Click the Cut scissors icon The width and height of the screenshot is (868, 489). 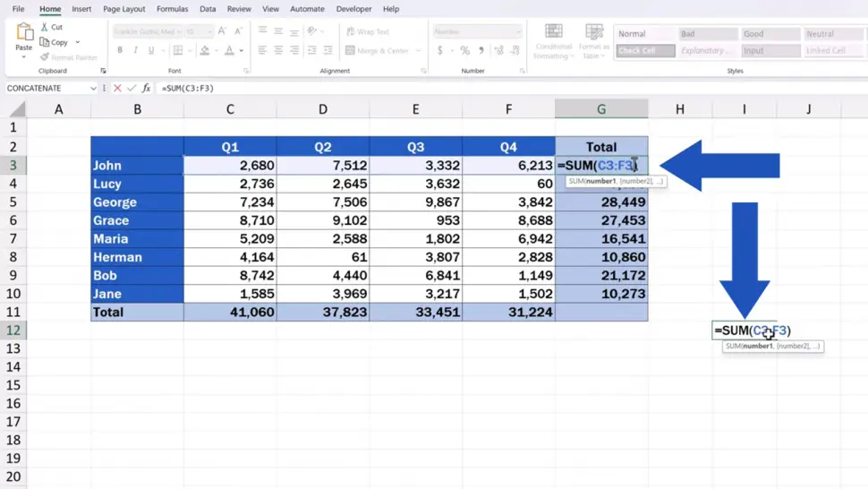click(44, 27)
